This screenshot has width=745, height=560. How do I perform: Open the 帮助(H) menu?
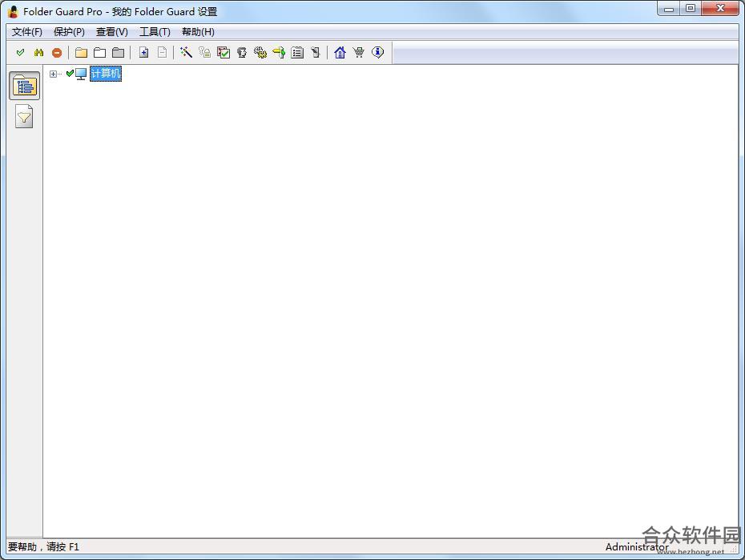[198, 32]
